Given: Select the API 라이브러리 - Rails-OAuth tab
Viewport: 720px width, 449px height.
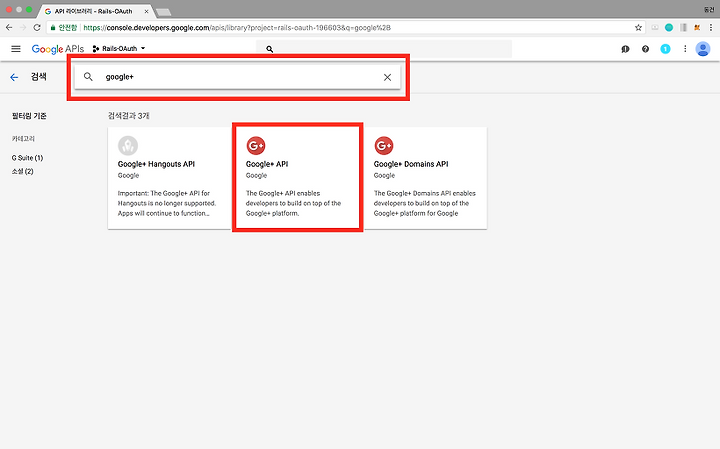Looking at the screenshot, I should pyautogui.click(x=94, y=11).
